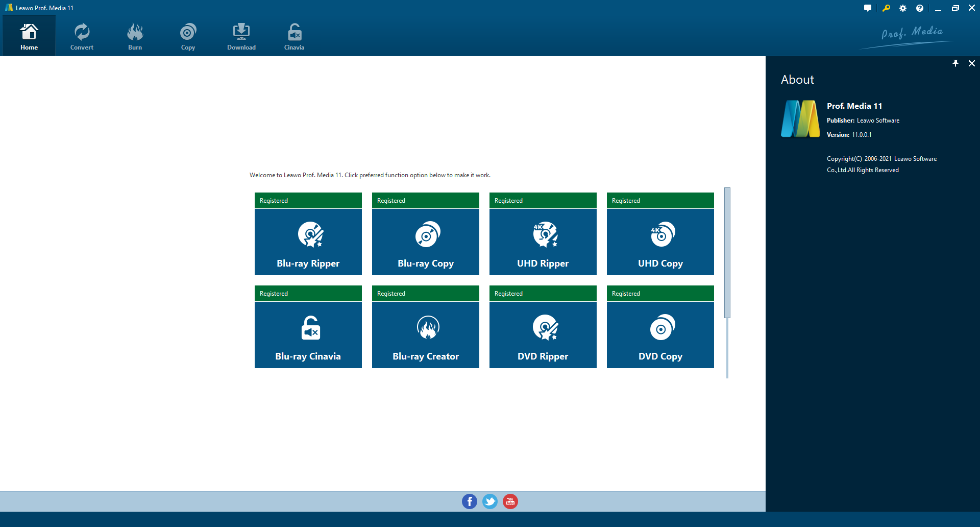Launch the Blu-ray Ripper tile

pos(308,242)
